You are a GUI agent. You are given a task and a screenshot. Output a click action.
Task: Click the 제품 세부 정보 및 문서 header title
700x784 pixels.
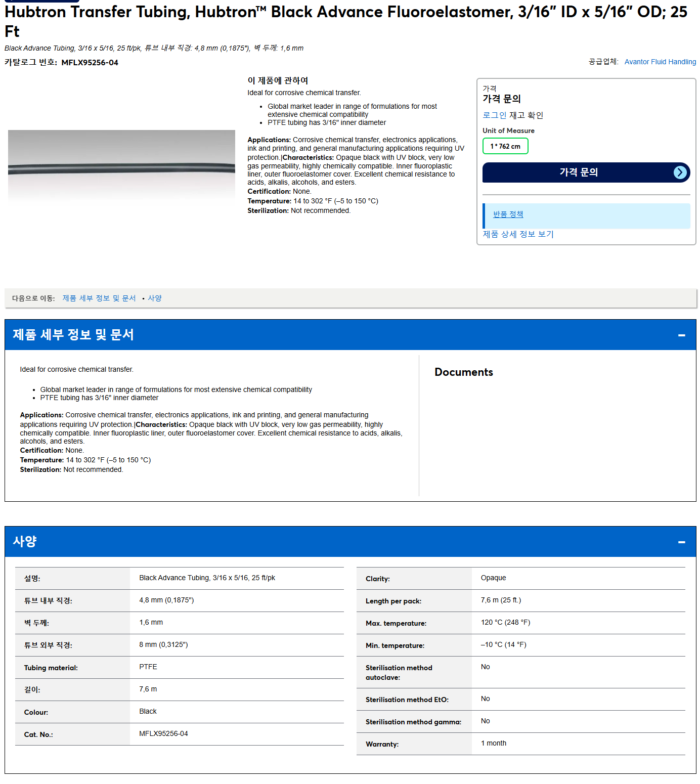(x=73, y=335)
